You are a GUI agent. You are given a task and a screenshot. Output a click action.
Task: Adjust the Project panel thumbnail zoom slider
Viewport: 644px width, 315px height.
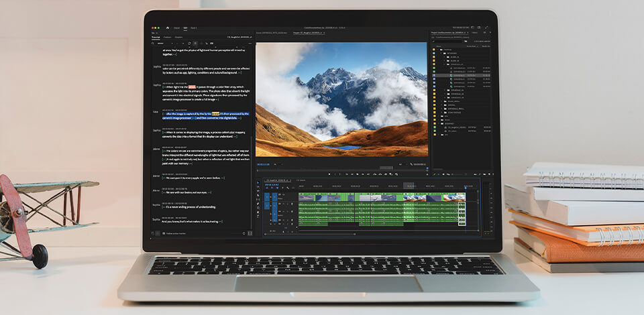(x=457, y=174)
